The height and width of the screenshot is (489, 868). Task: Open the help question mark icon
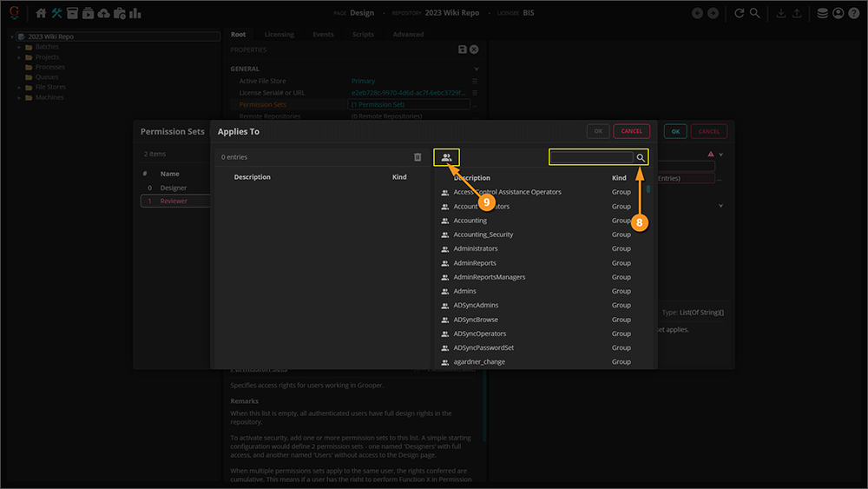coord(853,13)
